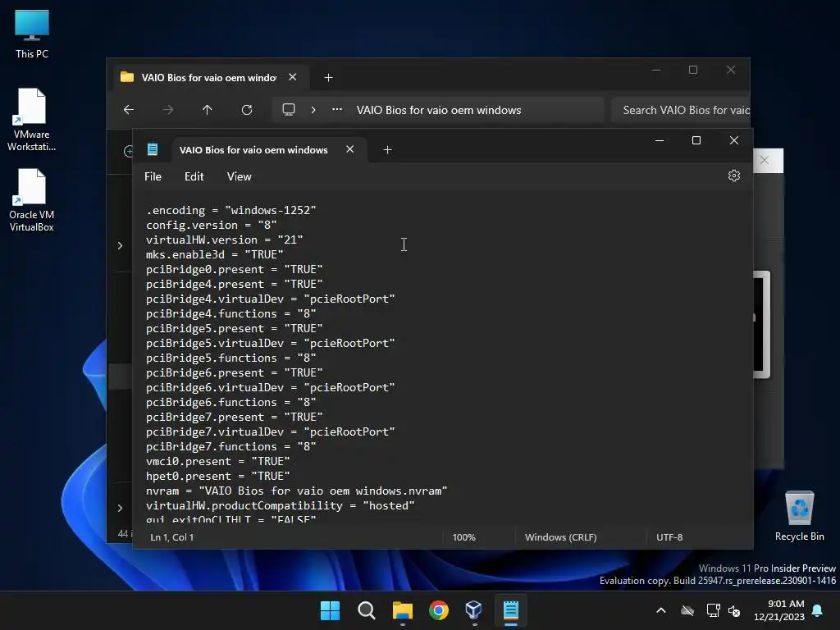Click the pciBridge5.functions = "8" line
The image size is (840, 630).
231,358
